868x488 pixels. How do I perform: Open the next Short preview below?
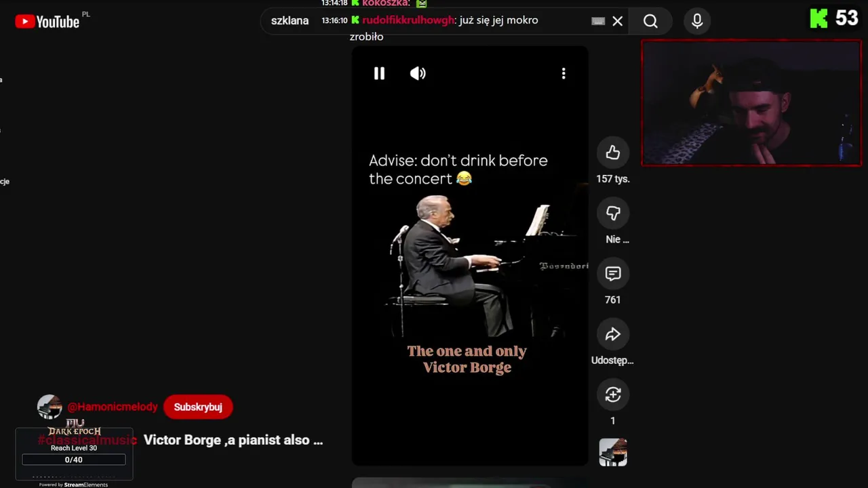coord(470,483)
